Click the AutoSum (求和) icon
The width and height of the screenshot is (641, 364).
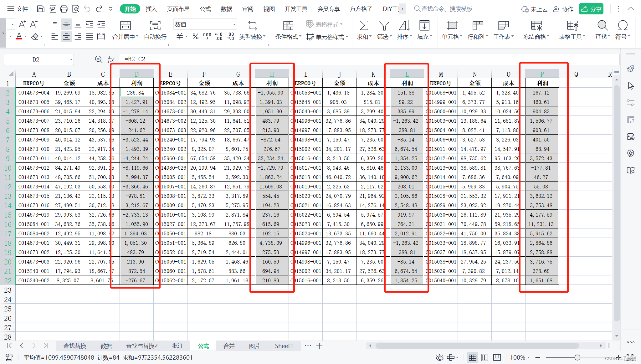[x=364, y=26]
